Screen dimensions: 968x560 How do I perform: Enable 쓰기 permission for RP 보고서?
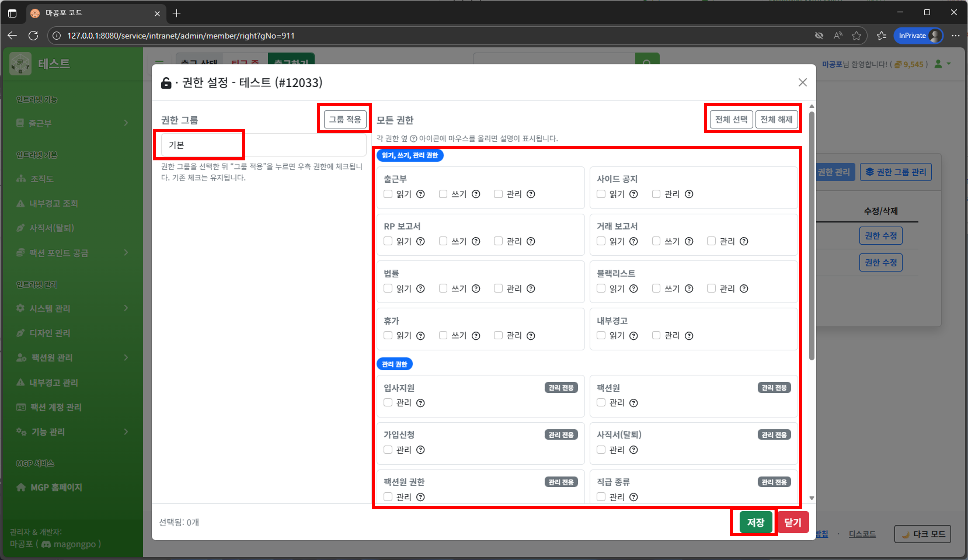(443, 241)
